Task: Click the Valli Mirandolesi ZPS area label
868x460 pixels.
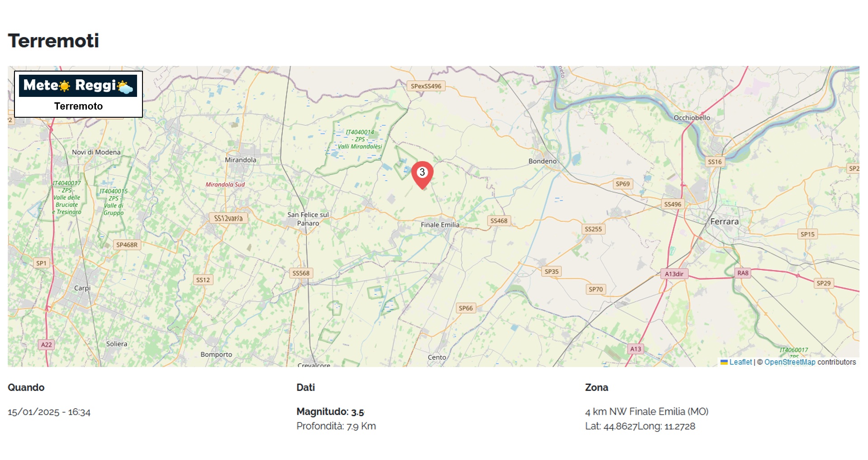Action: (360, 139)
